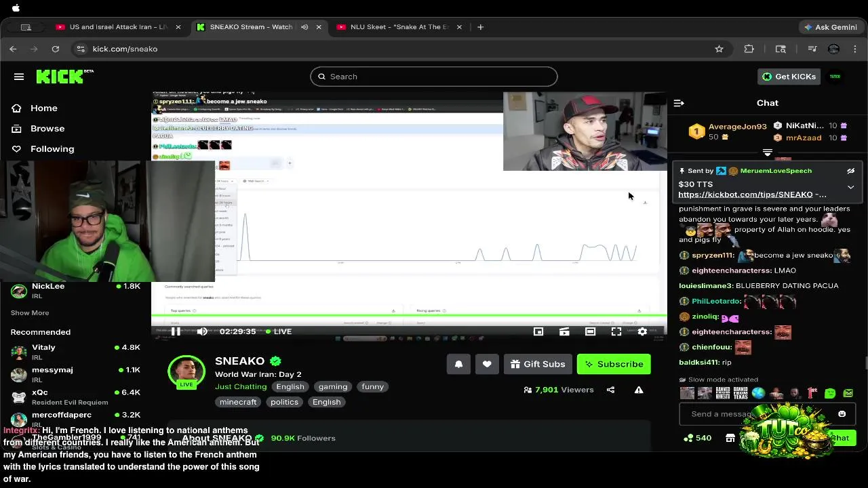868x488 pixels.
Task: Click the Gift Subs button
Action: pos(538,364)
